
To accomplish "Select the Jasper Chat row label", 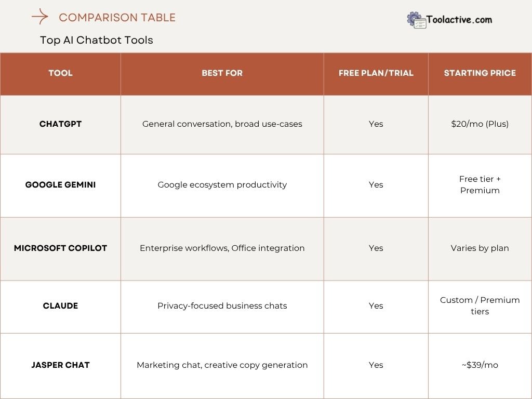I will [60, 365].
